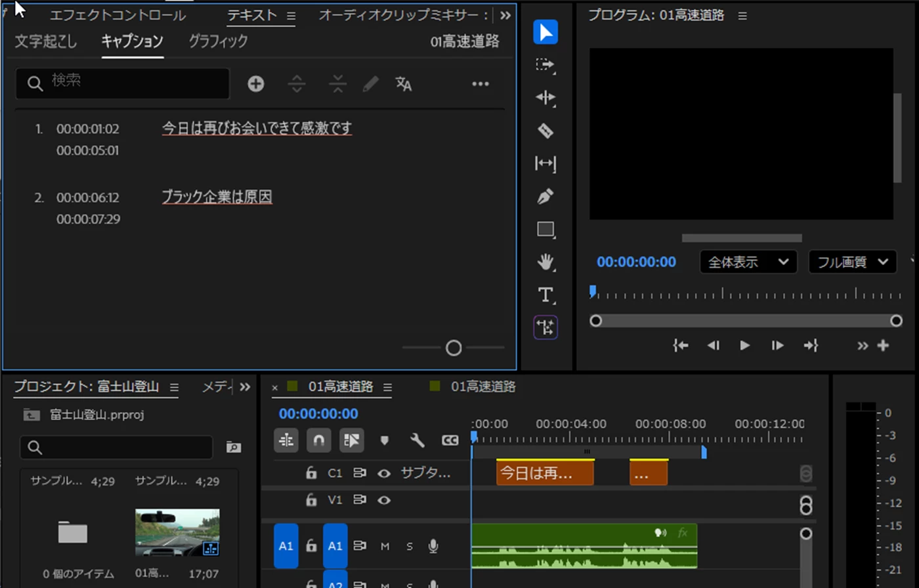This screenshot has height=588, width=919.
Task: Click the merge captions icon
Action: pyautogui.click(x=337, y=84)
